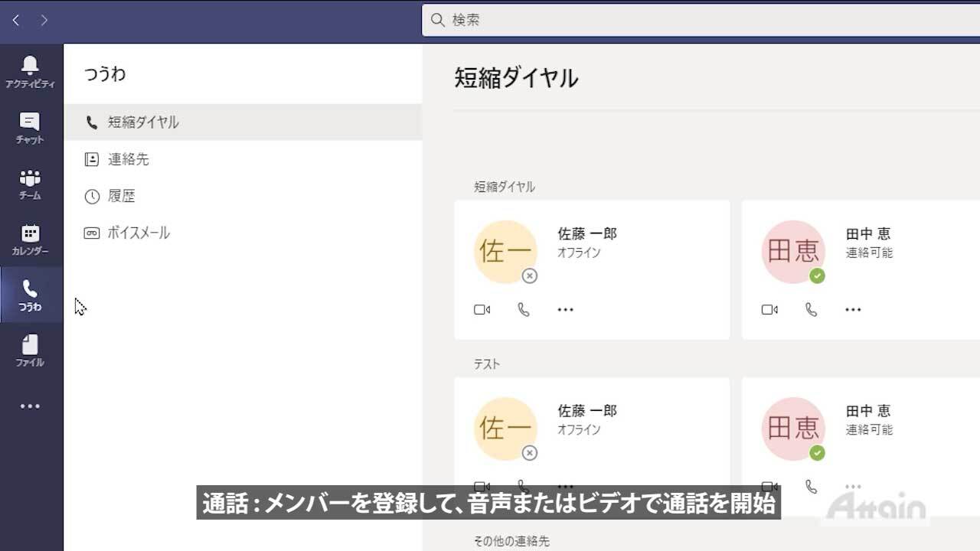
Task: Select 短縮ダイヤル in the calls menu
Action: [143, 122]
